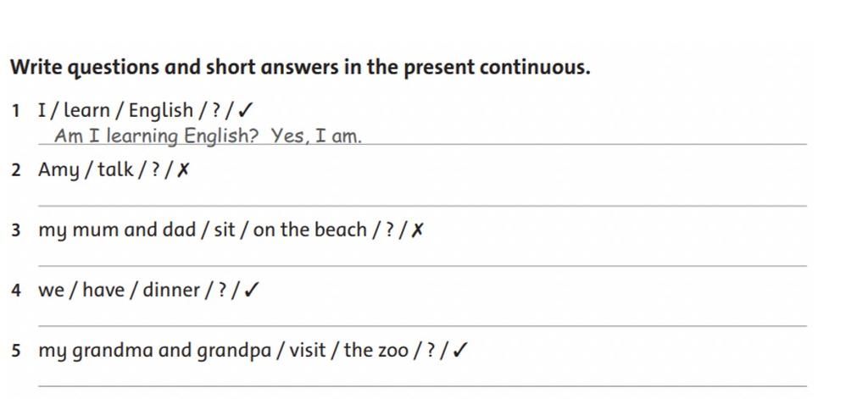Click the check mark after we / have / dinner

(252, 290)
